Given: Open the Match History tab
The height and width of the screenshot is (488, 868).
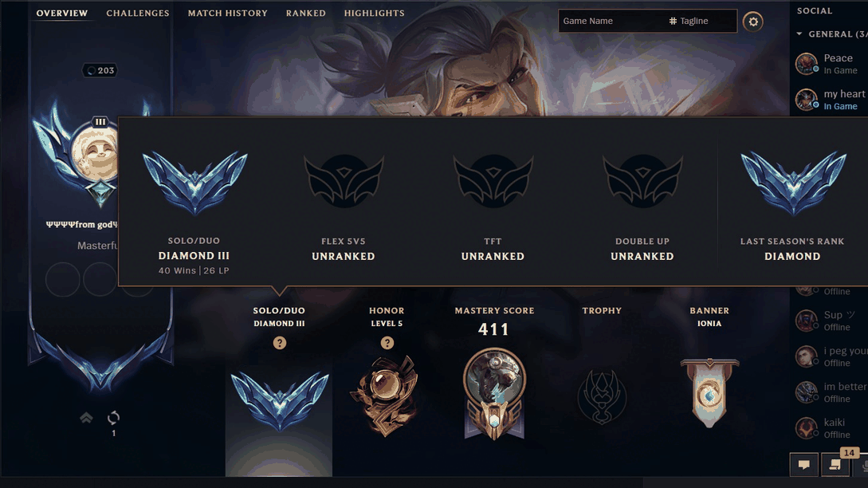Looking at the screenshot, I should pyautogui.click(x=227, y=13).
